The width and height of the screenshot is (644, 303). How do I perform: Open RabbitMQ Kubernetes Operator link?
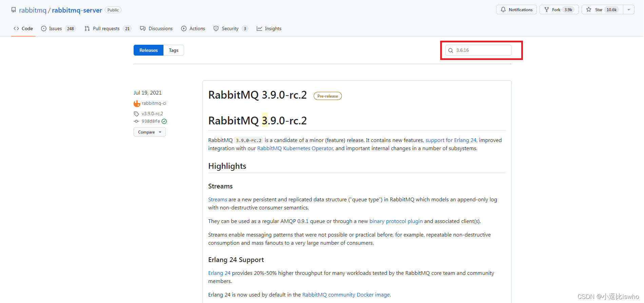pos(295,148)
